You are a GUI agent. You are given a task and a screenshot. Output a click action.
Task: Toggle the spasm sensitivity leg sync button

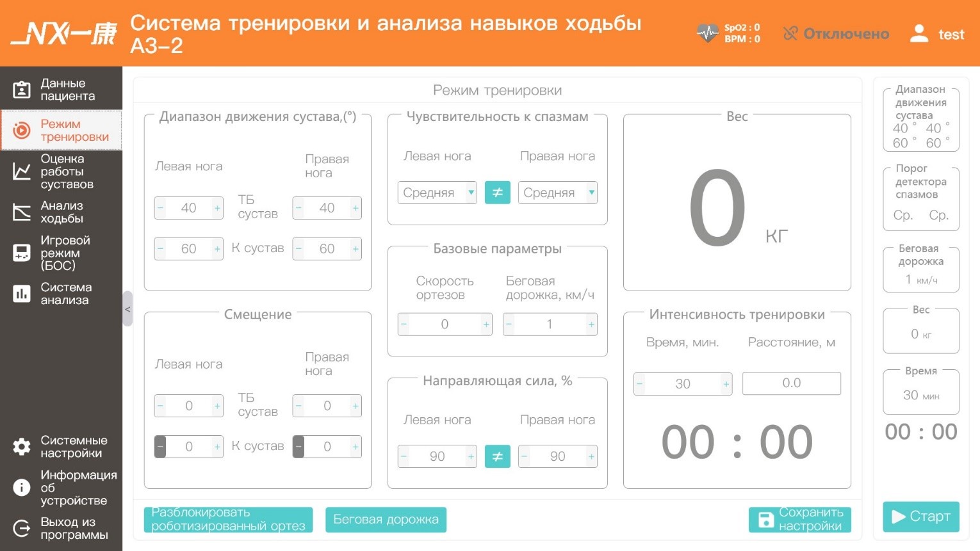(x=497, y=193)
